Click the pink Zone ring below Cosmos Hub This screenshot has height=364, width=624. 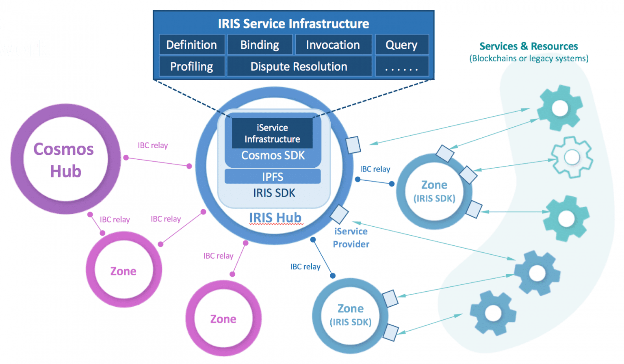point(124,269)
